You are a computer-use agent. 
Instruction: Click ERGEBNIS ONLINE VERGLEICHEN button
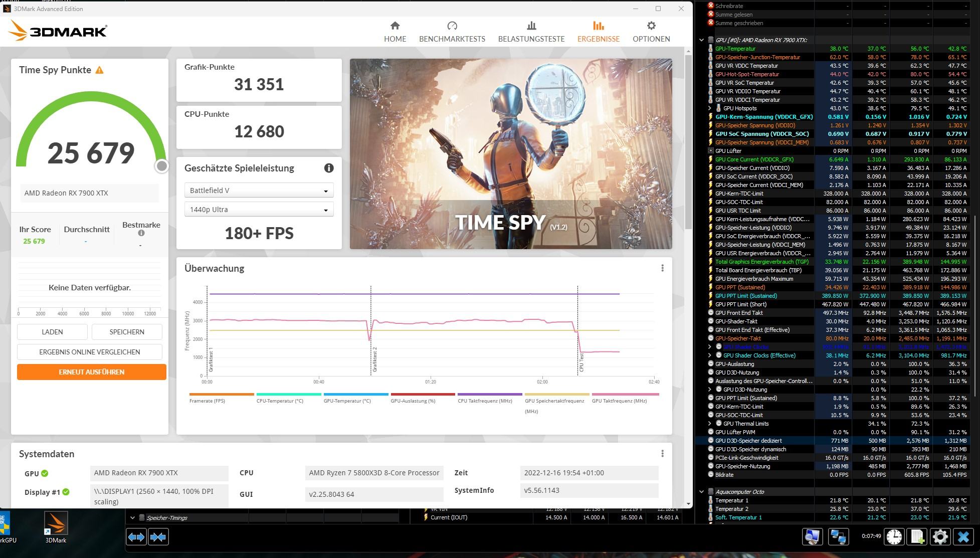(x=90, y=352)
